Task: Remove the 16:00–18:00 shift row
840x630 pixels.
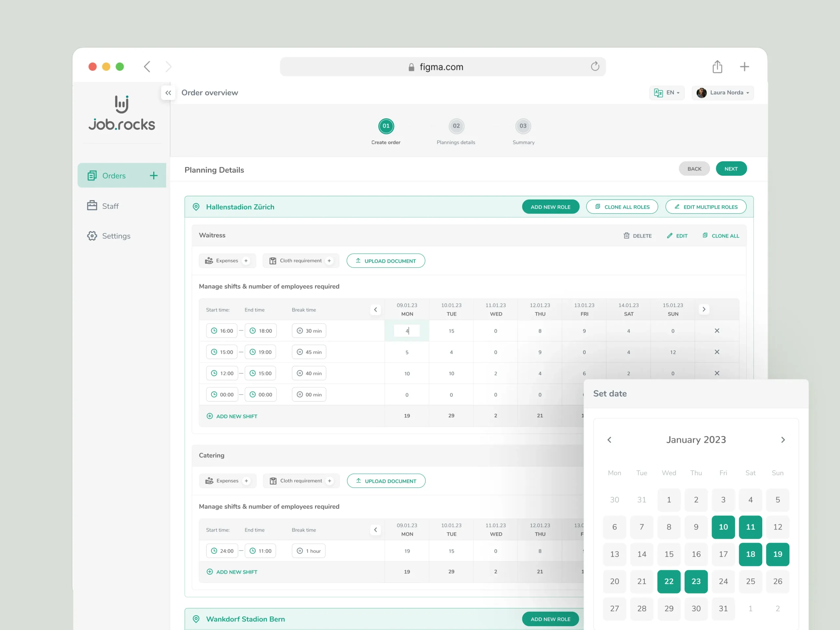Action: tap(717, 331)
